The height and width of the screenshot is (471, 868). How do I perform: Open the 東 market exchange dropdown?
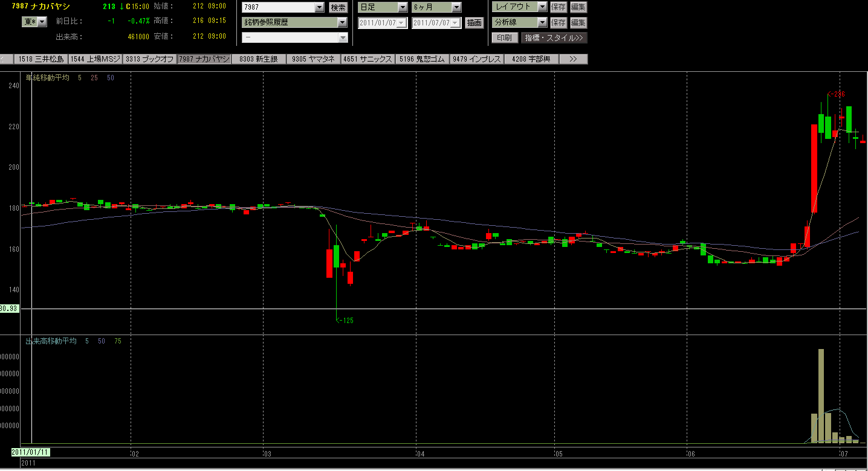pos(42,22)
